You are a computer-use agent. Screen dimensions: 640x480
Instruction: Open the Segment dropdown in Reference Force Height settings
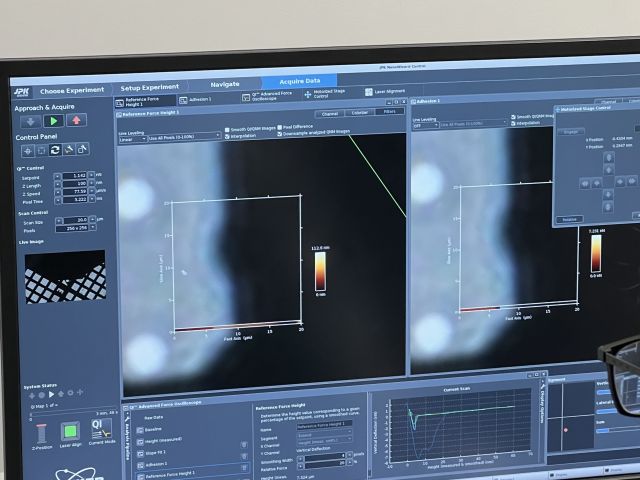[325, 435]
